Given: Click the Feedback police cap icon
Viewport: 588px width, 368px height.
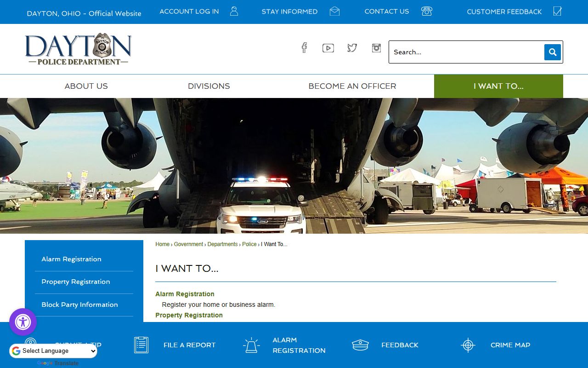Looking at the screenshot, I should [x=360, y=345].
